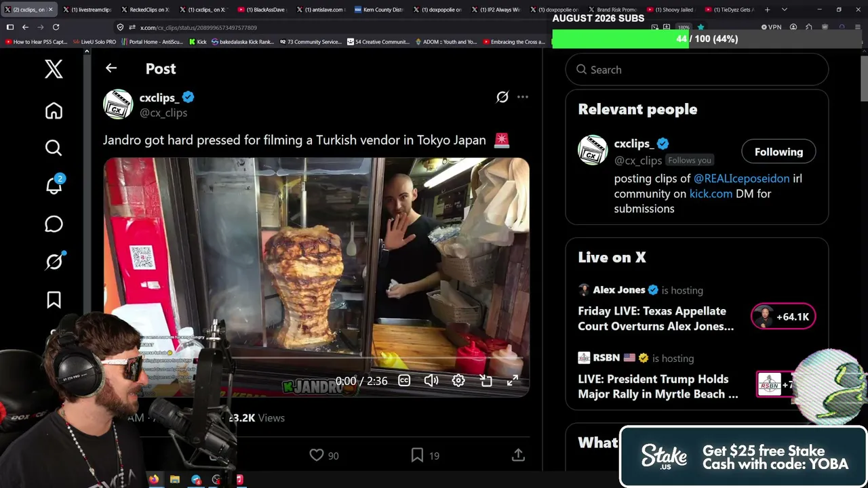Play the Turkish vendor video
Image resolution: width=868 pixels, height=488 pixels.
[316, 277]
